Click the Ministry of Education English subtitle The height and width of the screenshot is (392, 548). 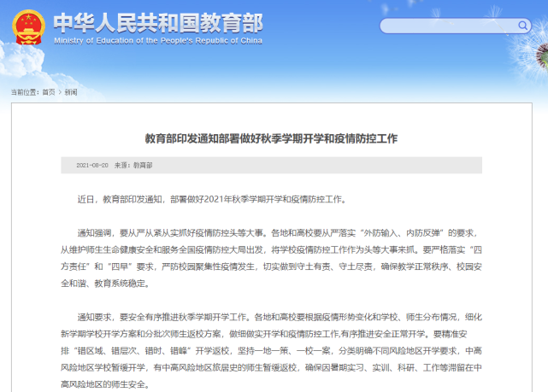(x=158, y=41)
